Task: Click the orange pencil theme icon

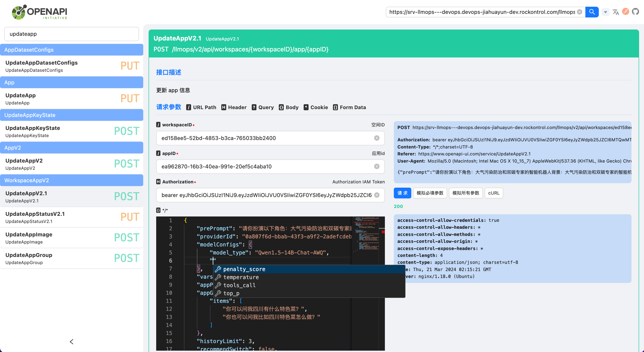Action: (625, 12)
